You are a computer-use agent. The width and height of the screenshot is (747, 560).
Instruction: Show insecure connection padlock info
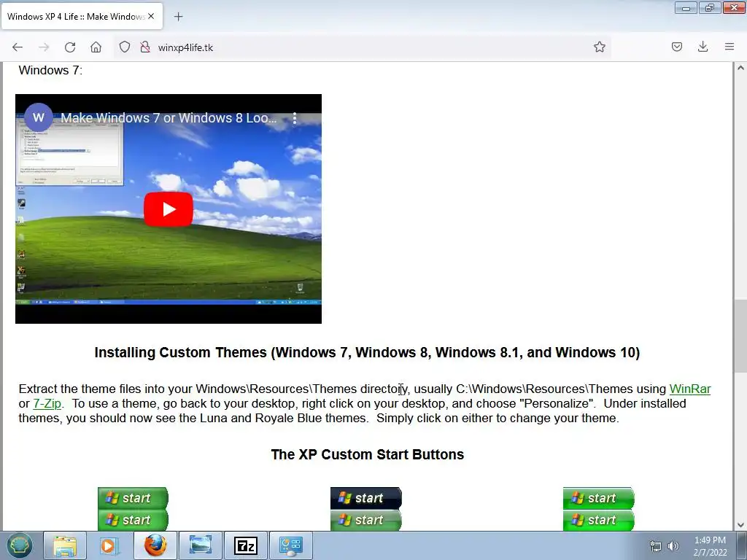click(145, 47)
